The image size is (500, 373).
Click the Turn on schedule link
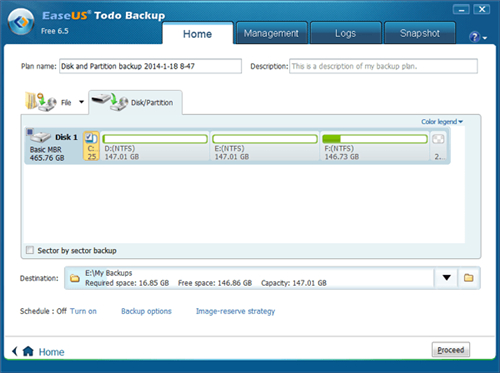coord(83,311)
